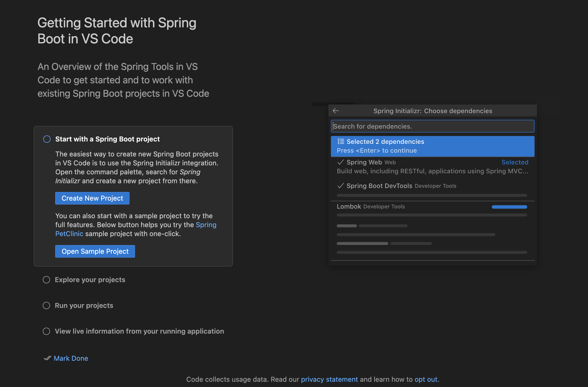Click the Mark Done link
This screenshot has height=387, width=588.
coord(71,358)
